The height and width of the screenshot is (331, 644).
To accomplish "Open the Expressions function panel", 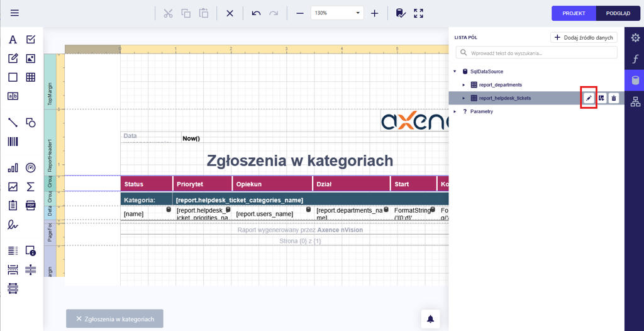I will (x=635, y=59).
